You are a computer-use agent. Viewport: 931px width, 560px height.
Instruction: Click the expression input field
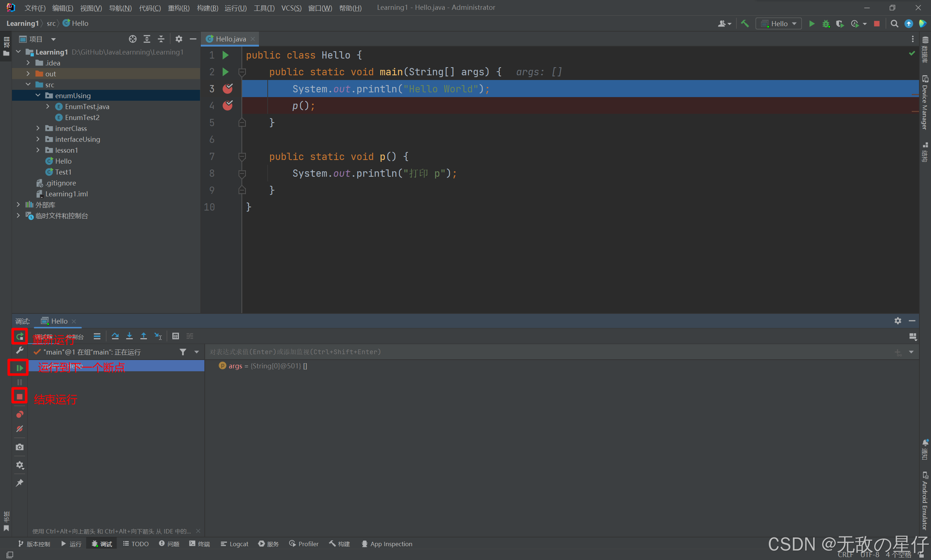coord(559,351)
